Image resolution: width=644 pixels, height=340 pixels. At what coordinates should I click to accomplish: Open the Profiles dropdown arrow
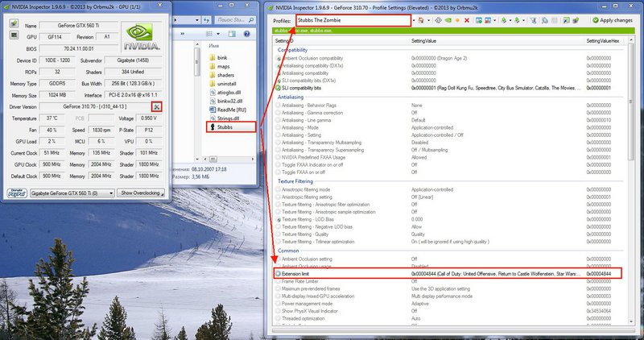[x=413, y=19]
